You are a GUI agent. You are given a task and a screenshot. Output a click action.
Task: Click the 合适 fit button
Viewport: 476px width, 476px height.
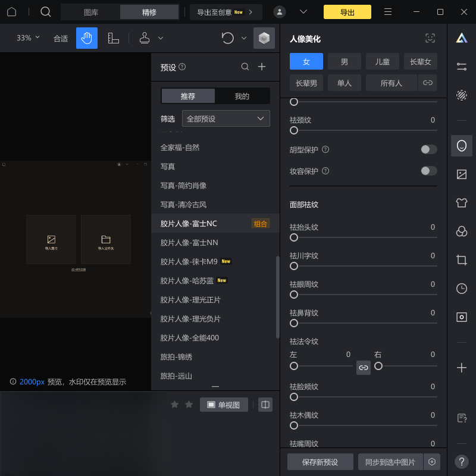(61, 38)
